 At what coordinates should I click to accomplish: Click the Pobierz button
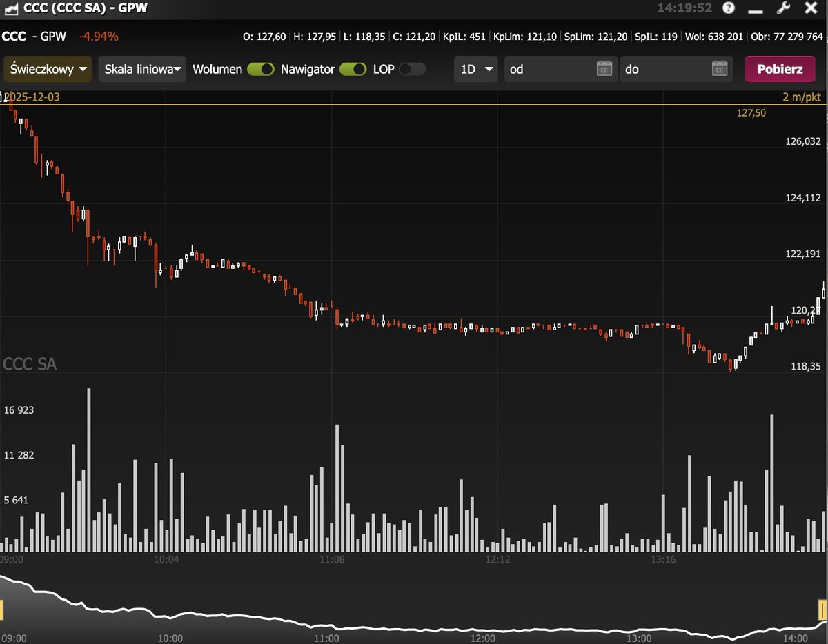point(780,69)
